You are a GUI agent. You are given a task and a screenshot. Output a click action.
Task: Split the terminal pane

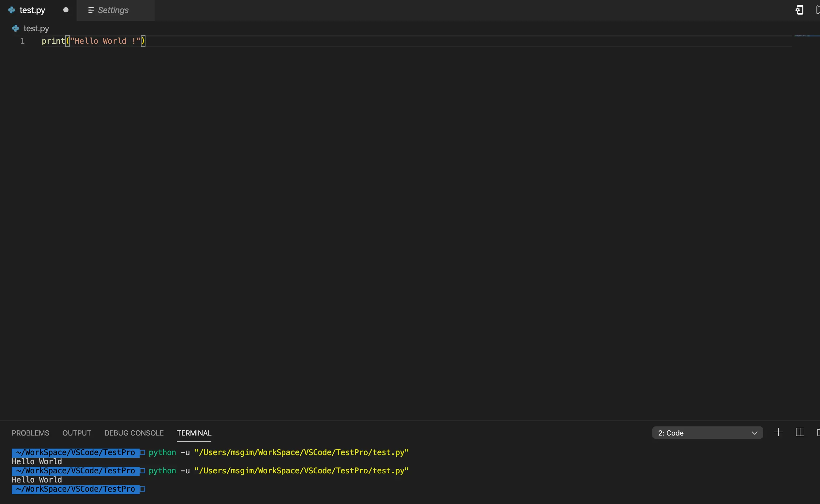coord(800,432)
